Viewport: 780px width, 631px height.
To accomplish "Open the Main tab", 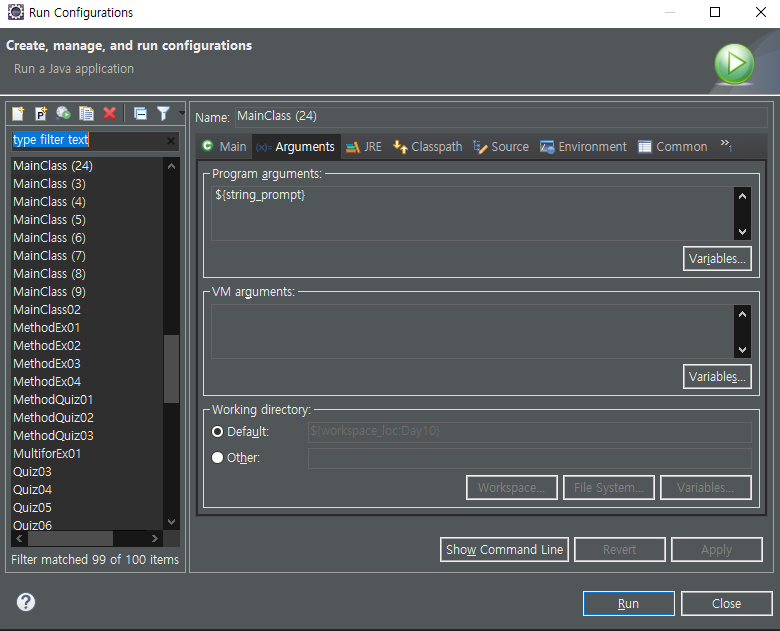I will coord(224,147).
